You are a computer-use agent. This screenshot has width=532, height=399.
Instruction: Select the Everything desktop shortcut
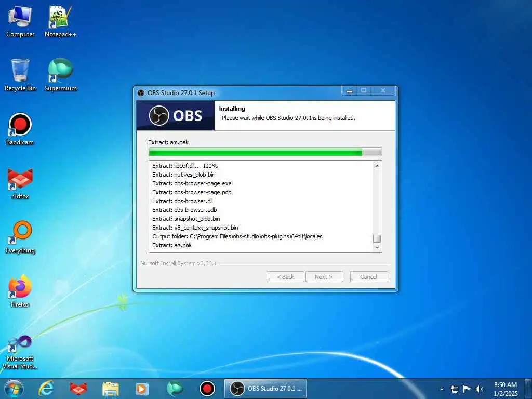pos(20,237)
